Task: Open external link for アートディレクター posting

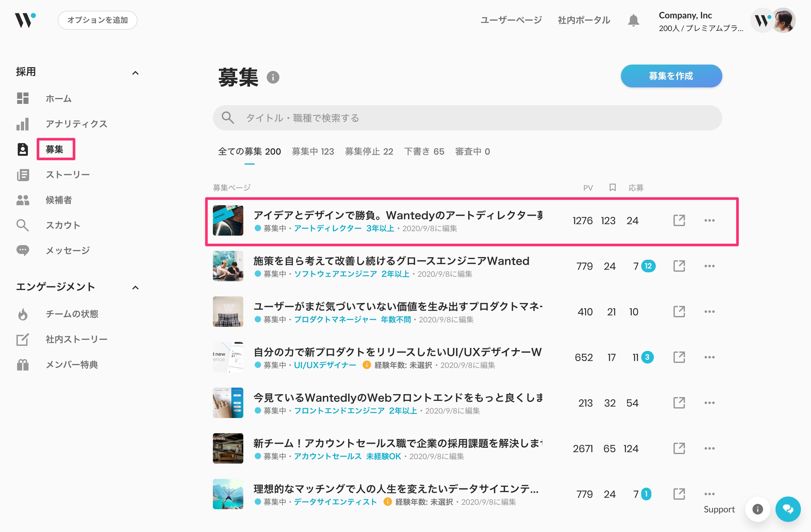Action: click(x=679, y=220)
